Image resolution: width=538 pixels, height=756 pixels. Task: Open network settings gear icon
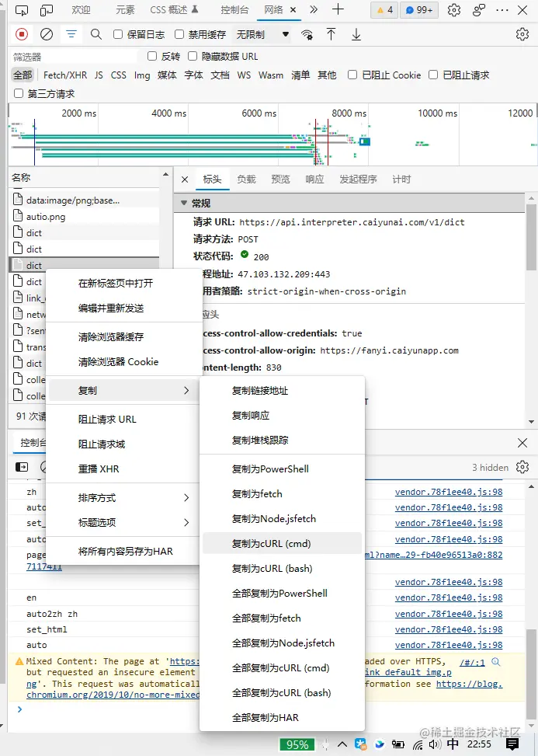point(522,34)
